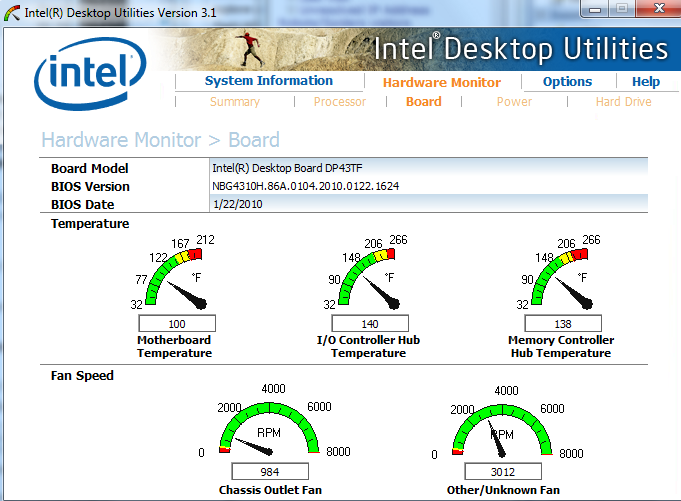Click the Temperature section heading
Screen dimensions: 681x501
90,224
